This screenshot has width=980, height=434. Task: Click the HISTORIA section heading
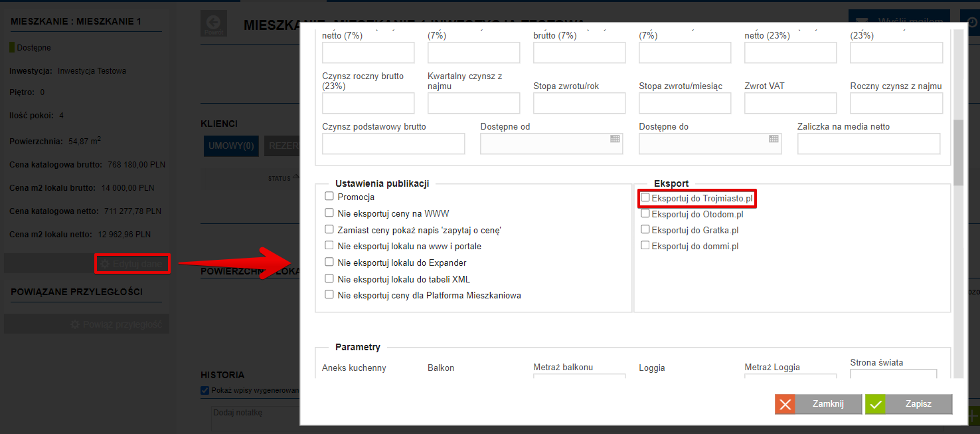click(x=222, y=375)
